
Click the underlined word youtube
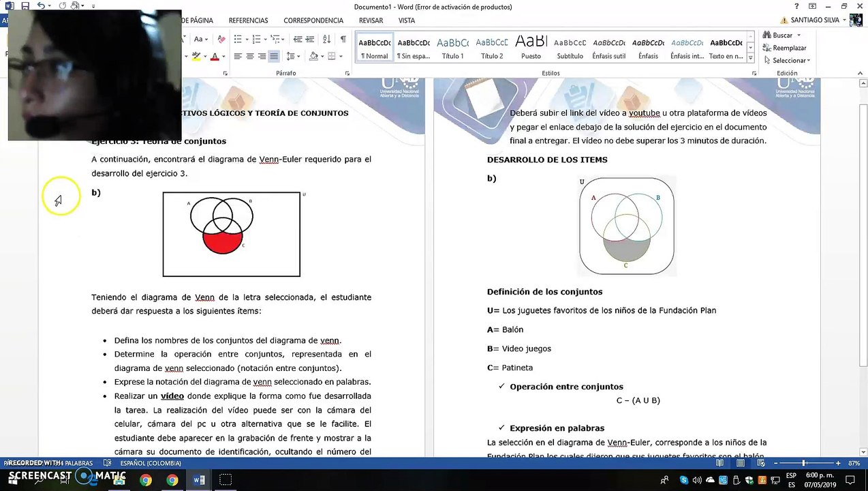coord(644,113)
